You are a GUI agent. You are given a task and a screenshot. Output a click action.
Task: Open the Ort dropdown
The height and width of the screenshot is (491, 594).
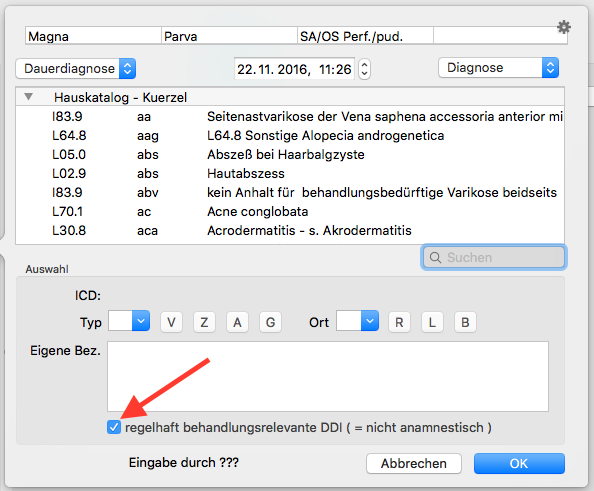pyautogui.click(x=357, y=321)
